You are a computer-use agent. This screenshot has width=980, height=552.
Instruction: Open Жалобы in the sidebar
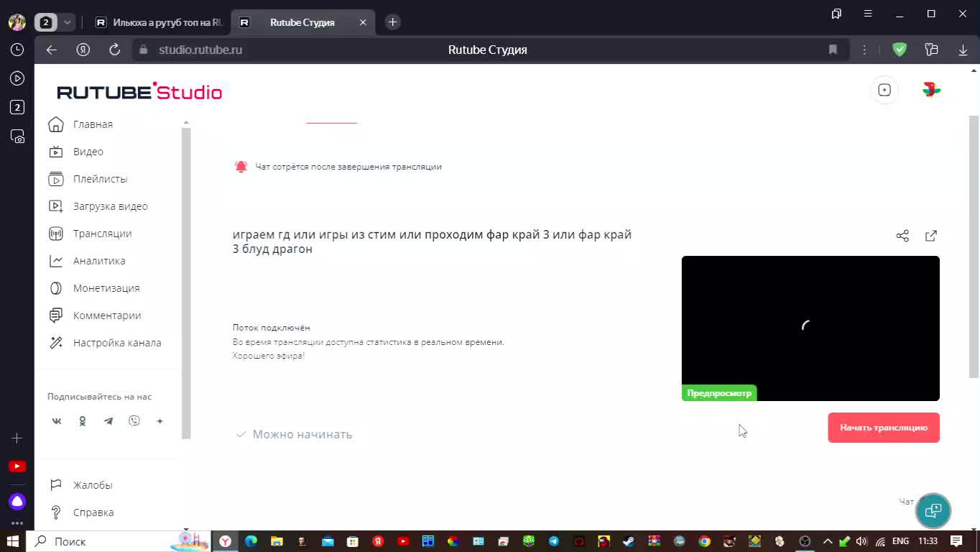point(80,485)
